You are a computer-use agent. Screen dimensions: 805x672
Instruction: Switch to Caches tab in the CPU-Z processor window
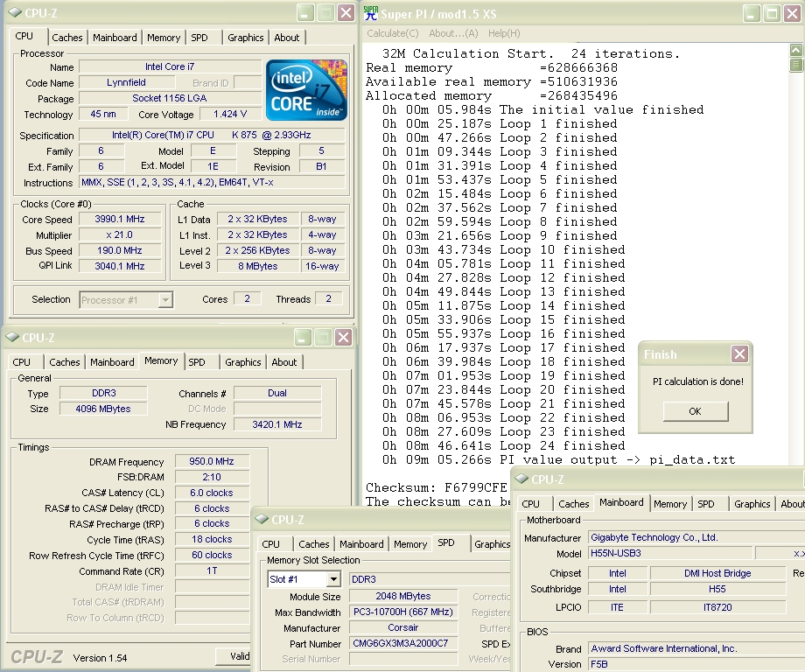67,38
